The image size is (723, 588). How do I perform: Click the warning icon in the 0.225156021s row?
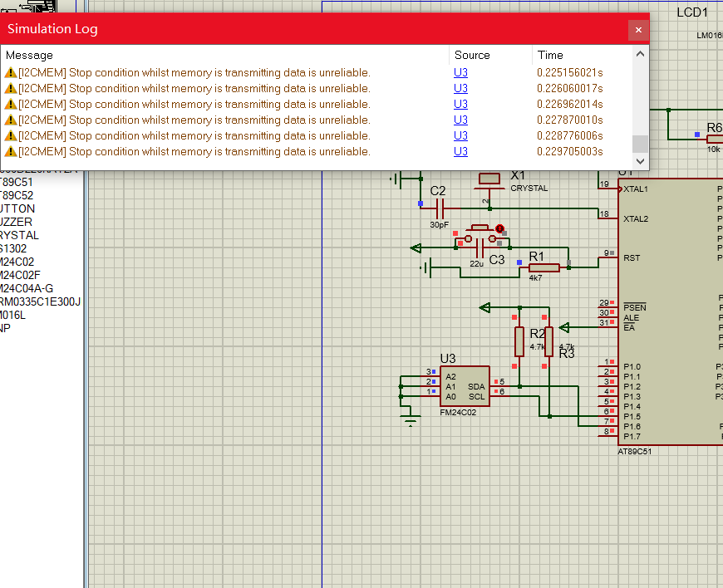[x=11, y=73]
